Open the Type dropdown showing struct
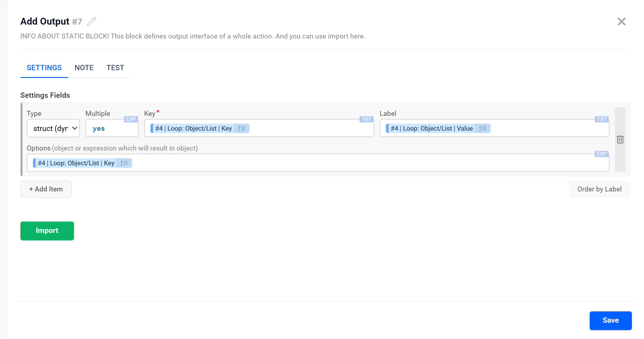 [53, 128]
